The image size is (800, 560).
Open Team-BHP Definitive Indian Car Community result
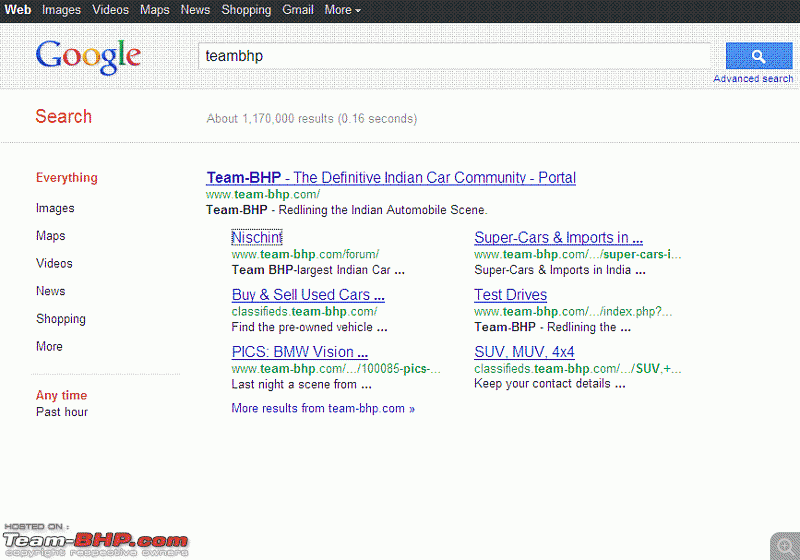391,177
